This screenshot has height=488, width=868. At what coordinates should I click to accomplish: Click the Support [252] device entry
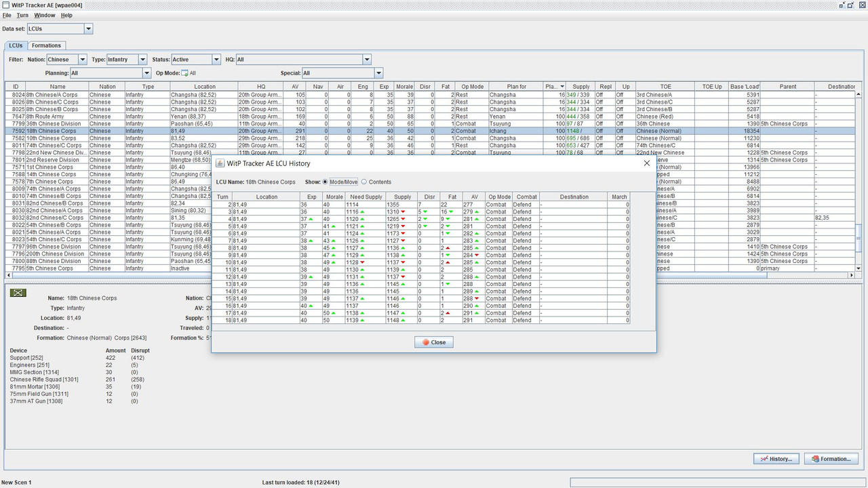[26, 358]
